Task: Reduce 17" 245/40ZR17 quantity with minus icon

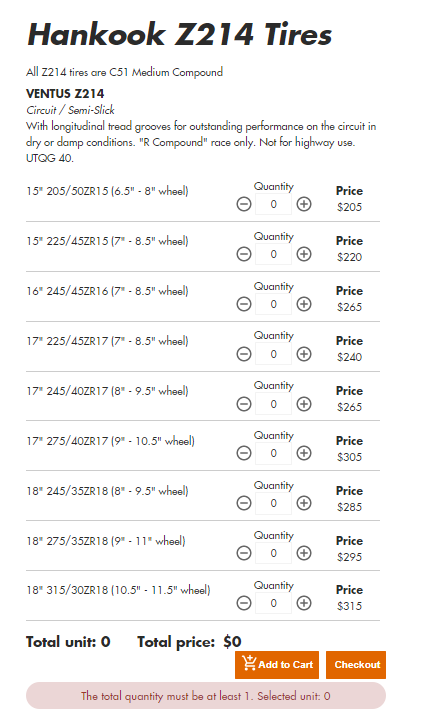Action: click(x=244, y=404)
